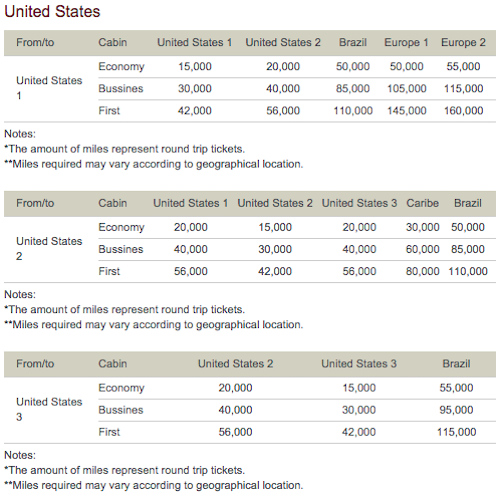Click the United States 2 row label

point(49,249)
